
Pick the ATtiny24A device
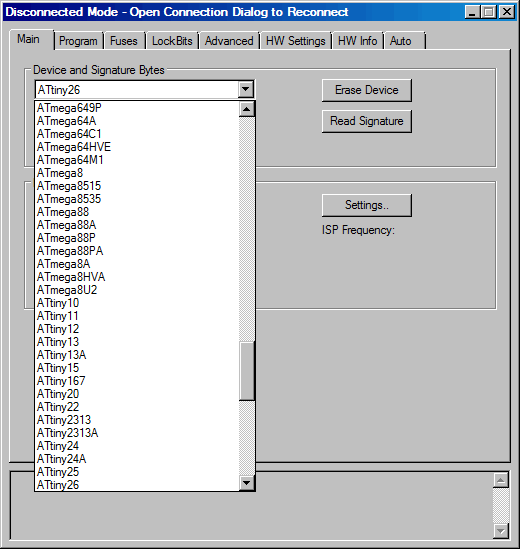(x=137, y=459)
